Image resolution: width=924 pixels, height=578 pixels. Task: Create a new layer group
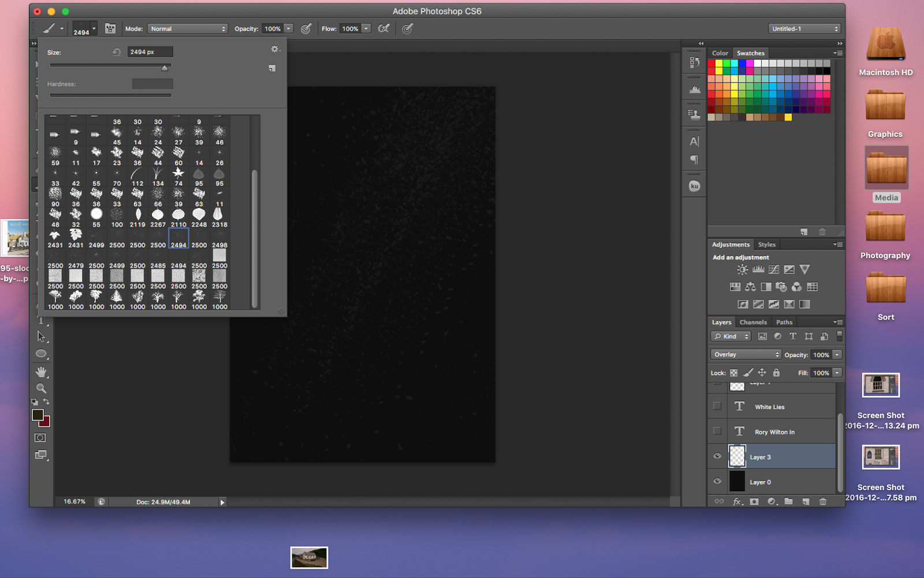pos(789,502)
